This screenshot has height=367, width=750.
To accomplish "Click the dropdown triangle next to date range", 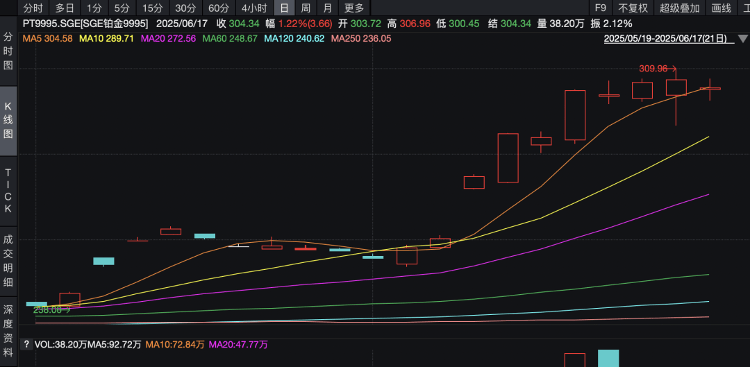I will pyautogui.click(x=742, y=39).
